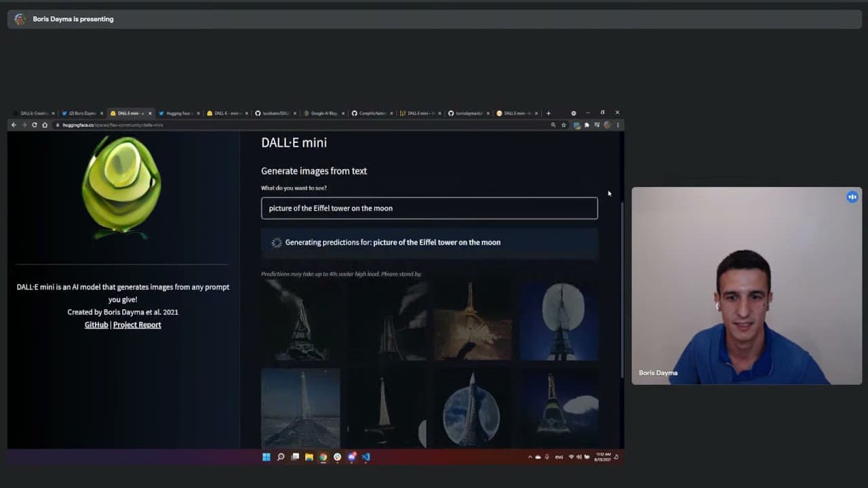Click 'Generate images from text' heading
The image size is (868, 488).
314,171
